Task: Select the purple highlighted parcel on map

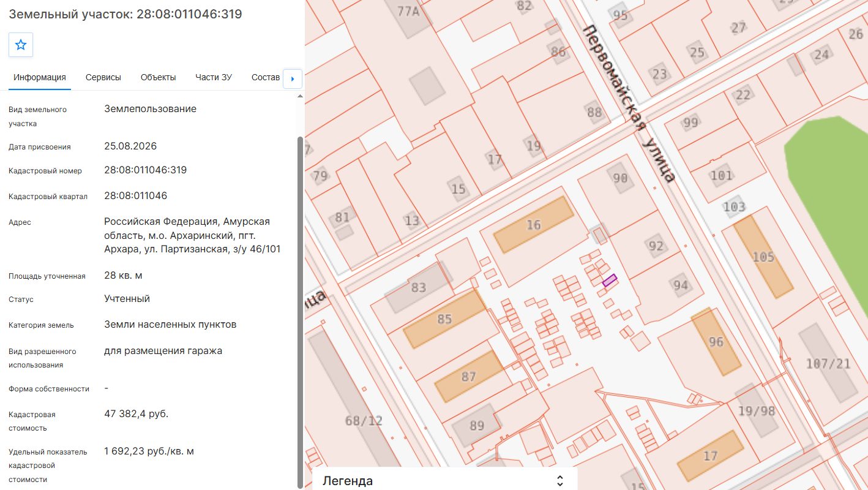Action: point(610,281)
